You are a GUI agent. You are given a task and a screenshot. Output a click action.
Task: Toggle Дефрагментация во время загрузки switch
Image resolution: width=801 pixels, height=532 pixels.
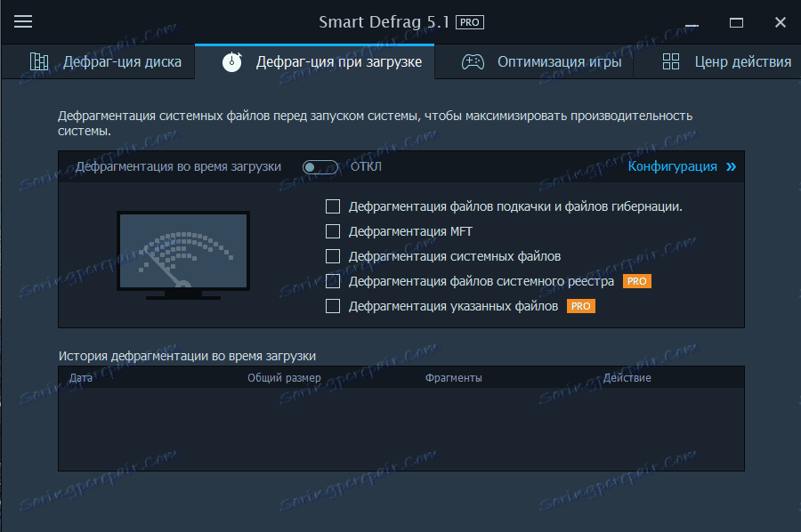click(320, 165)
